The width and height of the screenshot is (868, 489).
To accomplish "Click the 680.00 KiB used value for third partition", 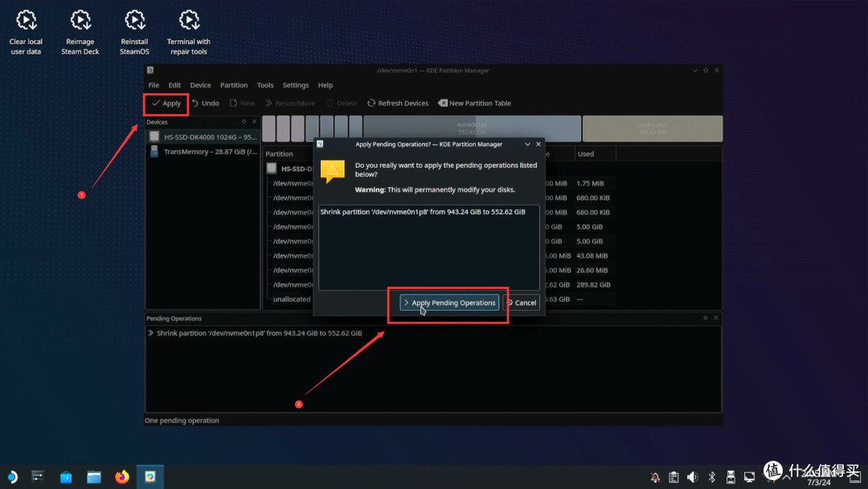I will [593, 213].
